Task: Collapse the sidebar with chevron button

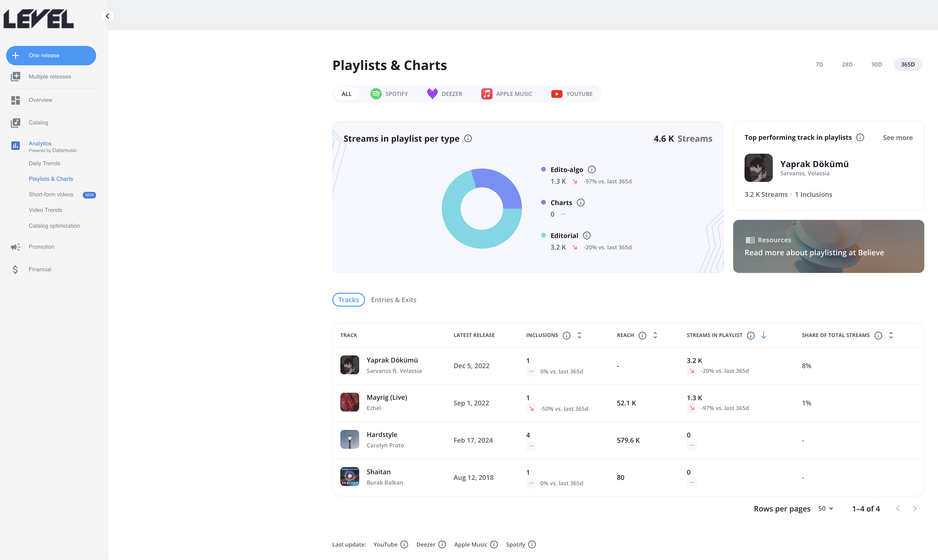Action: tap(107, 16)
